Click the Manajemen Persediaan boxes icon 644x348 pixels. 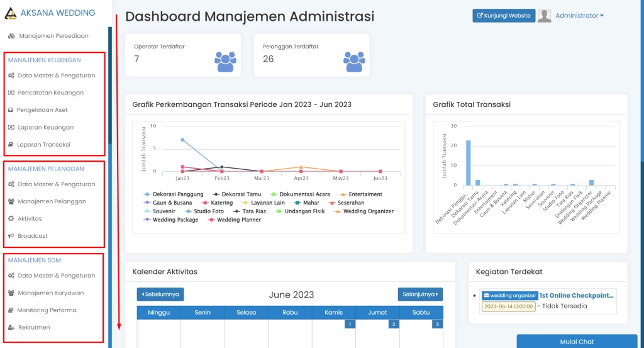12,36
